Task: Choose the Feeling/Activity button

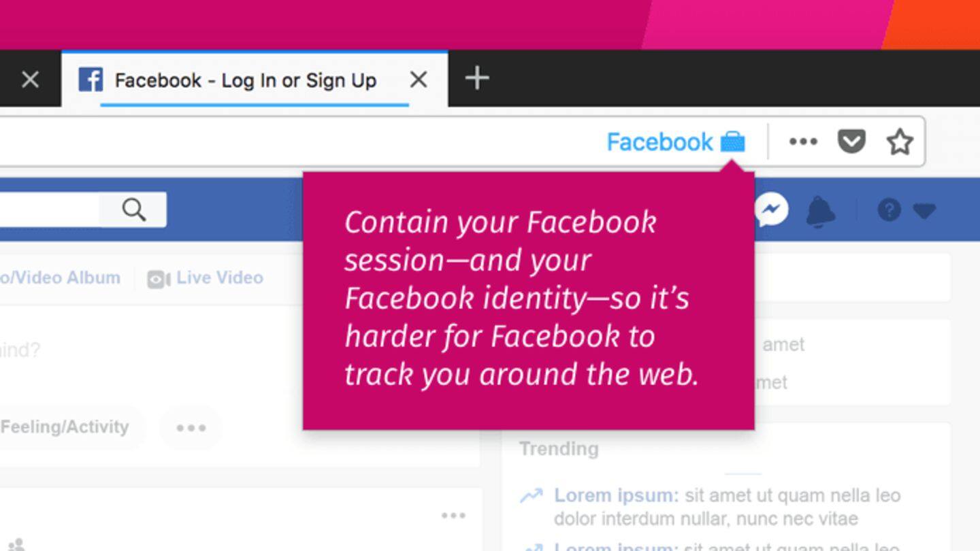Action: click(64, 427)
